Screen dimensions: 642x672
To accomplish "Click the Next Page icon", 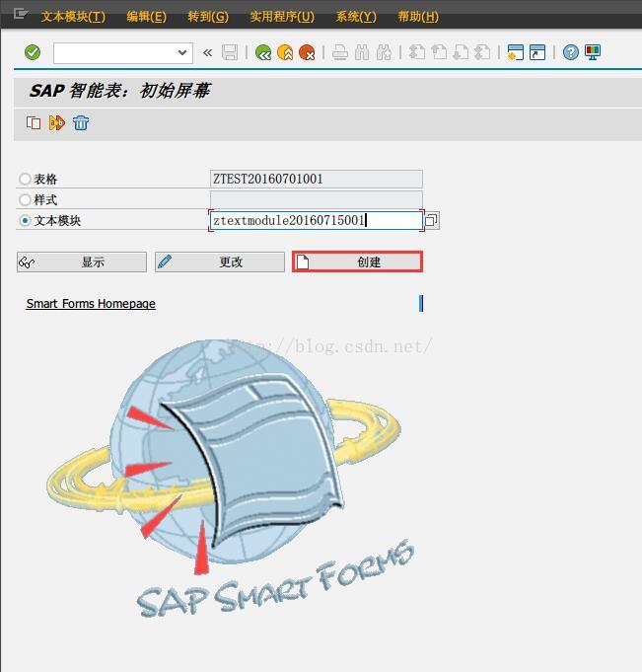I will 461,52.
